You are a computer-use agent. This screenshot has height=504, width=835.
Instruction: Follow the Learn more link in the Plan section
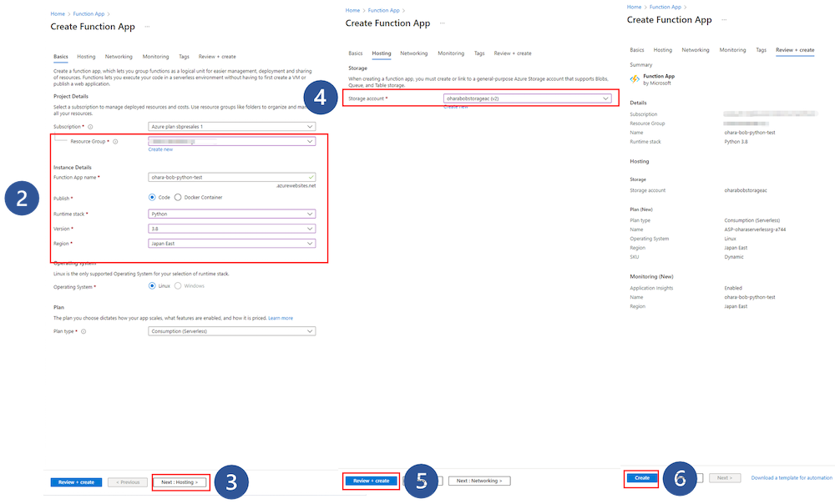click(281, 318)
